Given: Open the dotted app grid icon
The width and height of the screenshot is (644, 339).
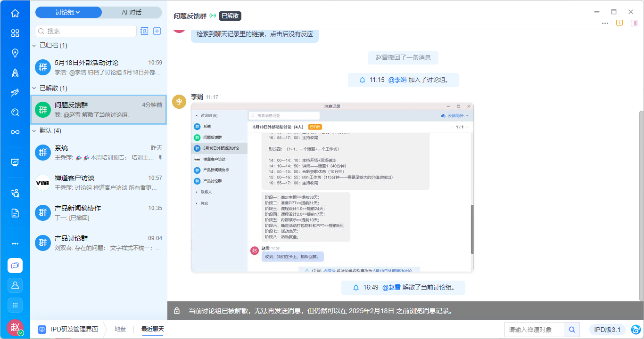Looking at the screenshot, I should [x=15, y=305].
